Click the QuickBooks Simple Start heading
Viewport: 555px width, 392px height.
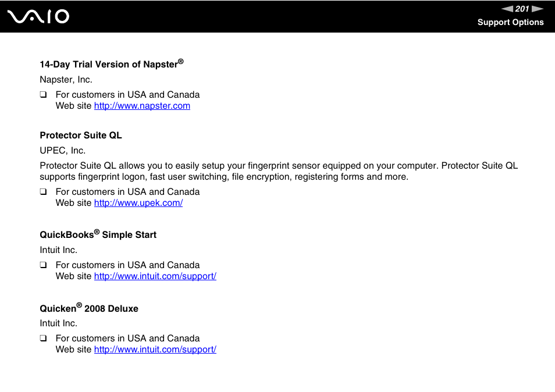click(98, 234)
